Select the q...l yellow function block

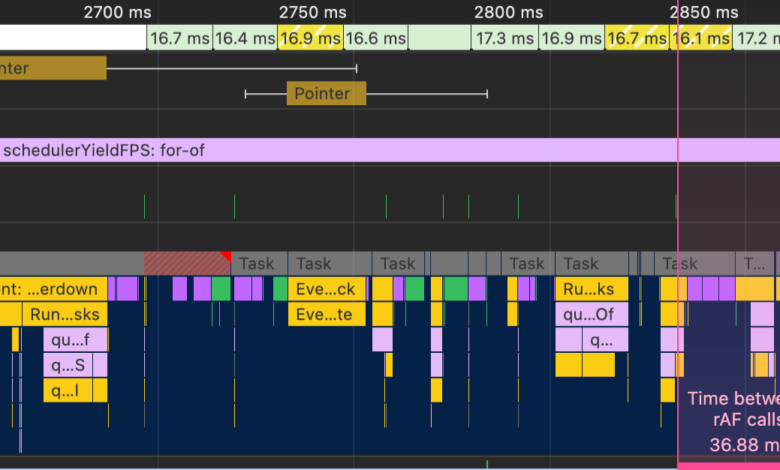(x=75, y=390)
